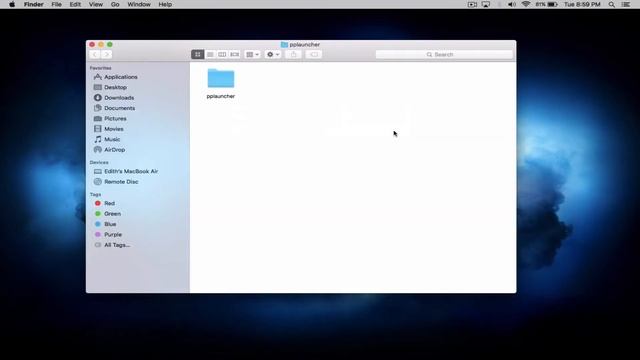Click the Share toolbar button

[293, 54]
